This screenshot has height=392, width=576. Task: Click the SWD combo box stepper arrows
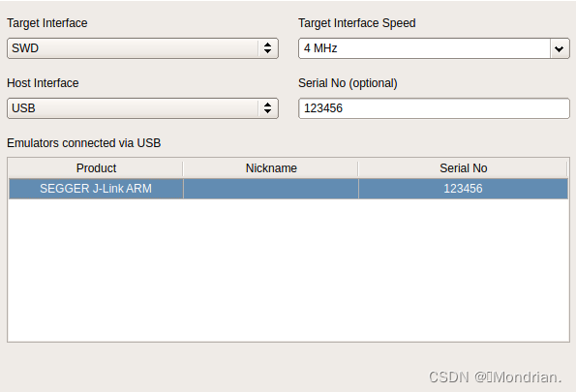point(268,48)
